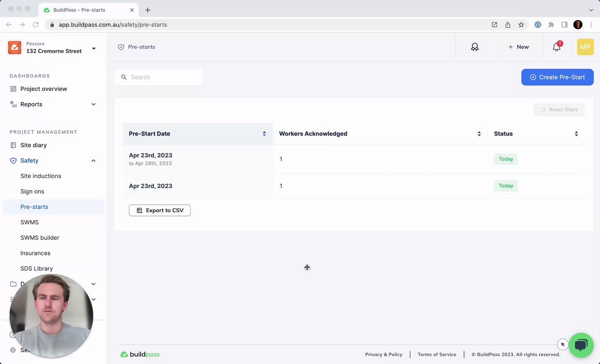Click the small cursor icon near chat bubble
600x364 pixels.
pyautogui.click(x=562, y=344)
